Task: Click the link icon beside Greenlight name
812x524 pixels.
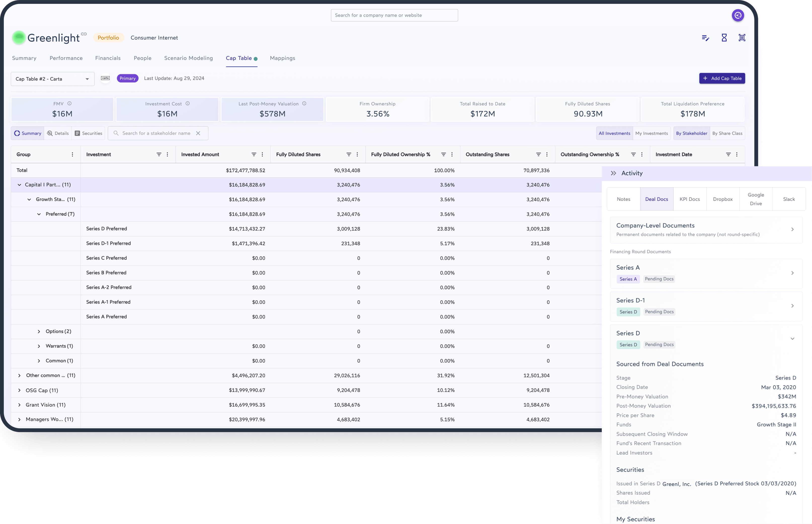Action: [x=84, y=34]
